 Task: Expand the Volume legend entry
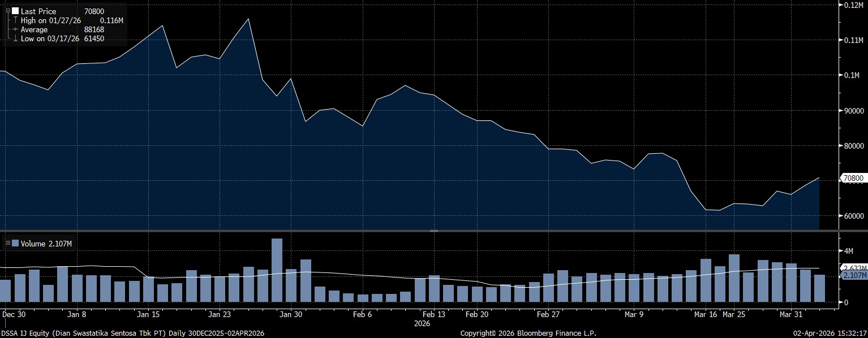[8, 244]
